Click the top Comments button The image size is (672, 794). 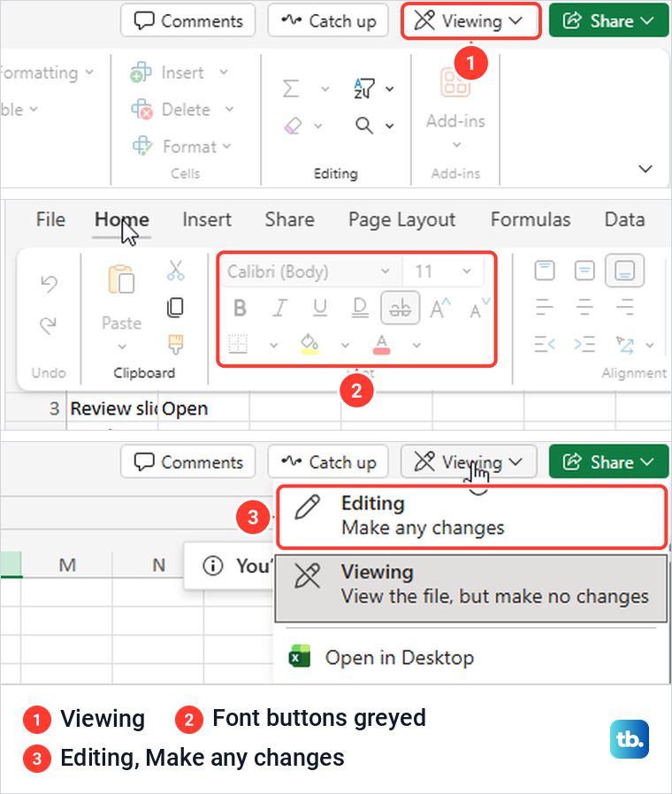click(x=187, y=20)
